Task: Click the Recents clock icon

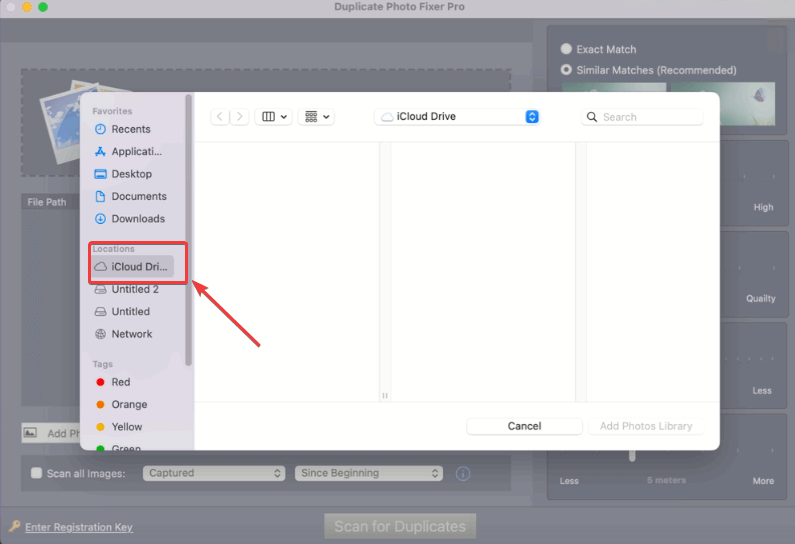Action: [100, 129]
